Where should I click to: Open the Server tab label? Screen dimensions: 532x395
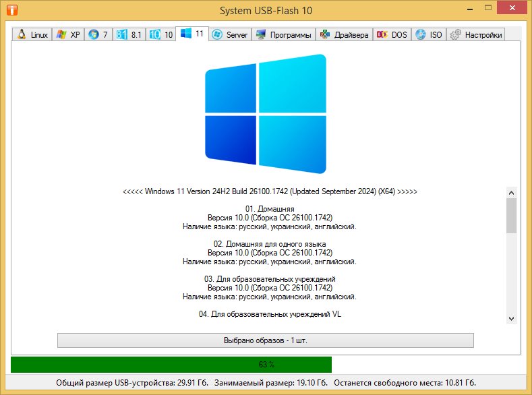(237, 35)
